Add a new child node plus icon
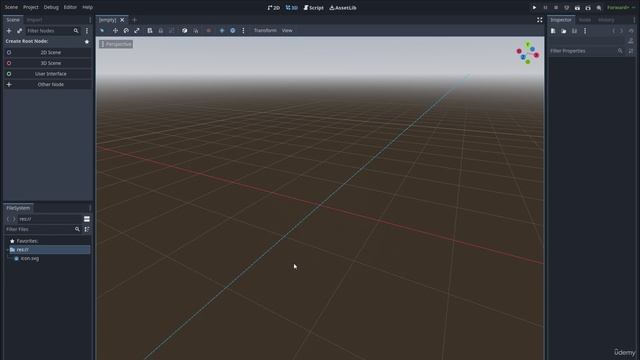 (9, 31)
